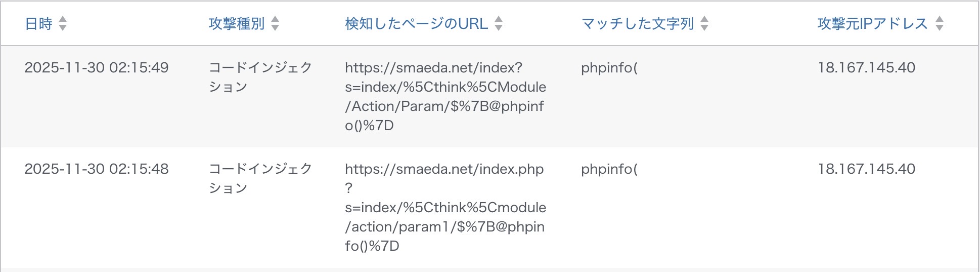Click the 攻撃元IPアドレス header label
Image resolution: width=980 pixels, height=272 pixels.
pyautogui.click(x=872, y=24)
